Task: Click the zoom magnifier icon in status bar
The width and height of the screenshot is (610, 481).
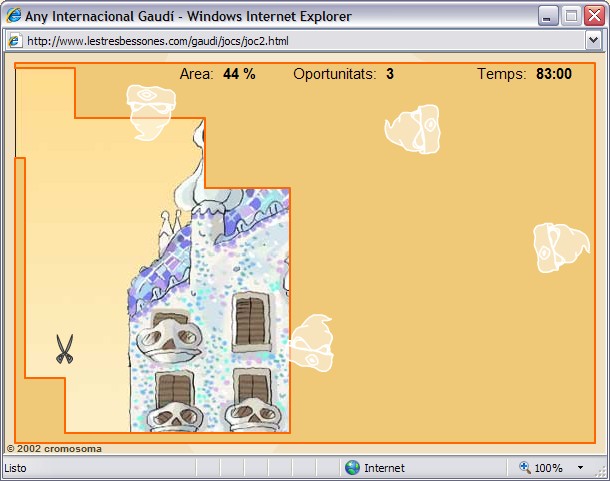Action: 525,467
